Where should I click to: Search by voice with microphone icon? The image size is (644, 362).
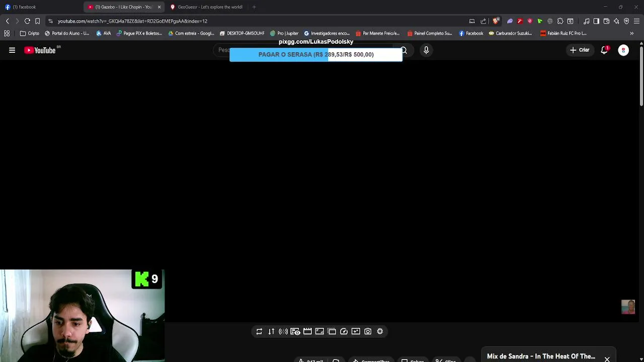pyautogui.click(x=426, y=50)
